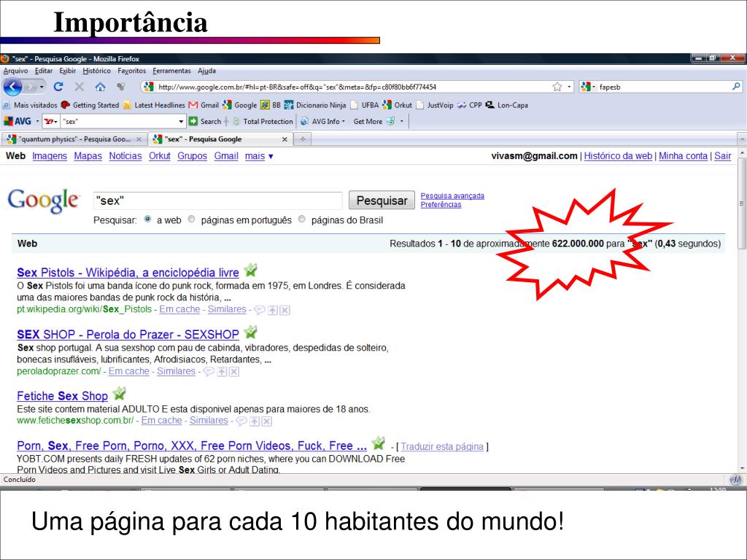Image resolution: width=747 pixels, height=560 pixels.
Task: Open the dropdown beside the bookmark star
Action: (569, 87)
